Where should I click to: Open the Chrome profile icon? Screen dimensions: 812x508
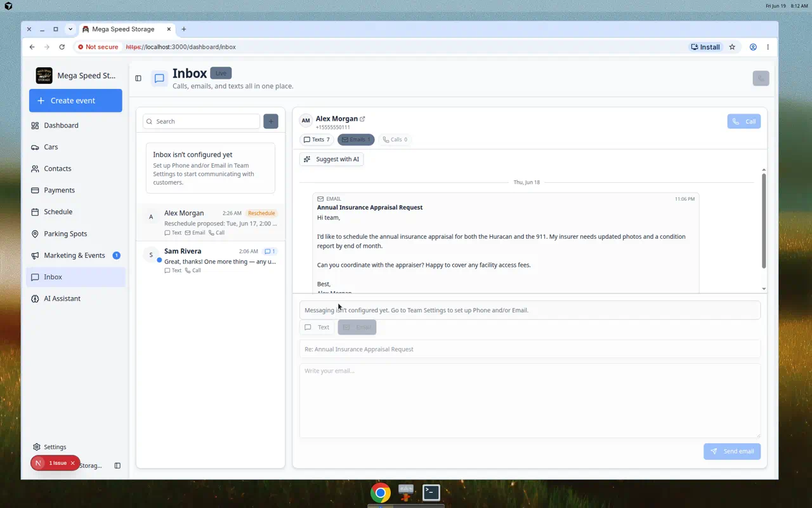[753, 47]
